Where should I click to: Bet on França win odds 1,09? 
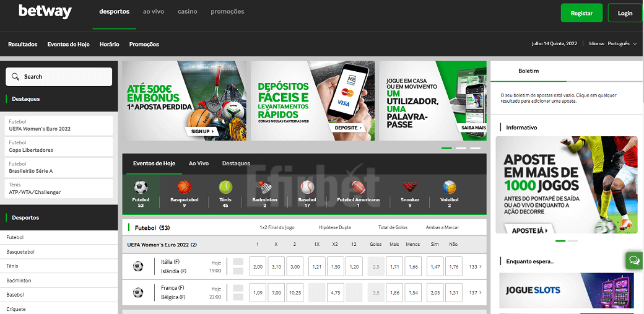click(x=258, y=293)
